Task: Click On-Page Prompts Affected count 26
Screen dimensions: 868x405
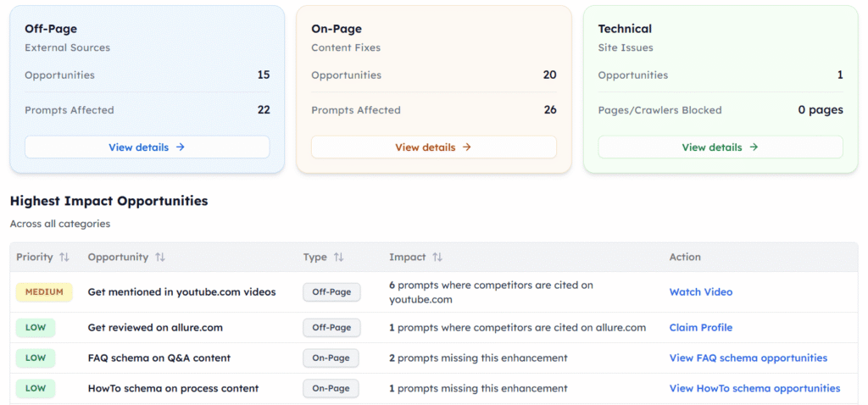Action: pos(549,109)
